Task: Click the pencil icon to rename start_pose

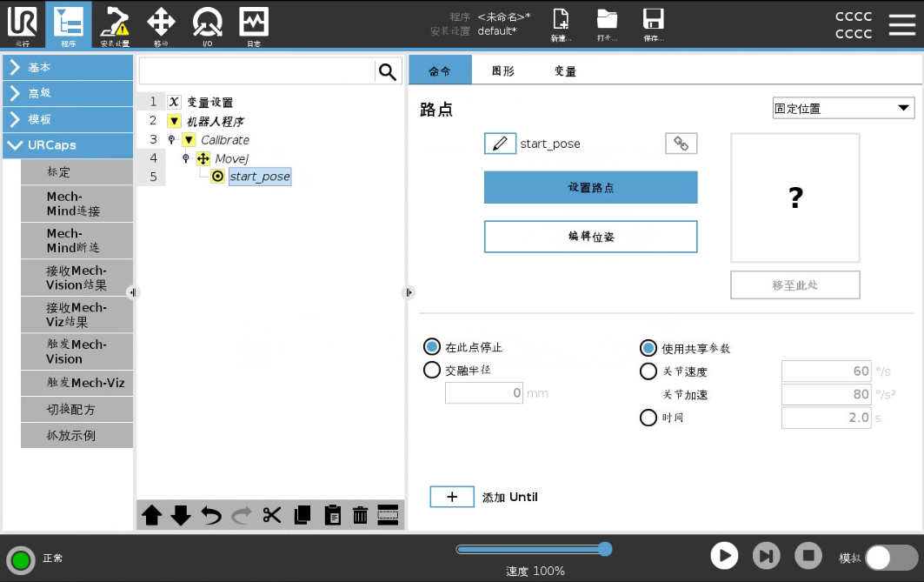Action: coord(502,143)
